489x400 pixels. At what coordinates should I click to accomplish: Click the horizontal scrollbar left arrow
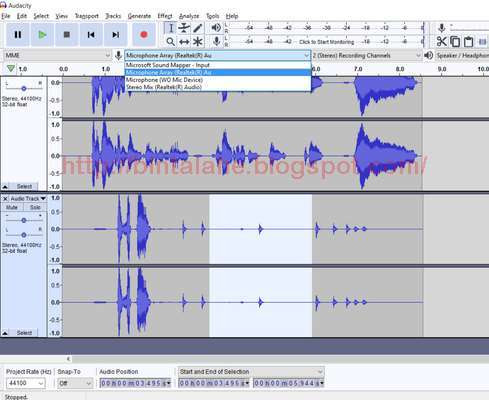68,359
